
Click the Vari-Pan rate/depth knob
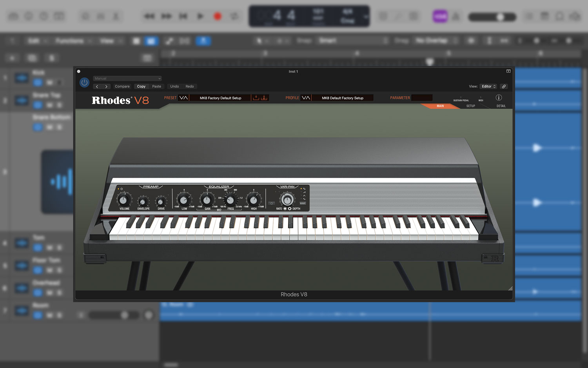click(x=287, y=200)
